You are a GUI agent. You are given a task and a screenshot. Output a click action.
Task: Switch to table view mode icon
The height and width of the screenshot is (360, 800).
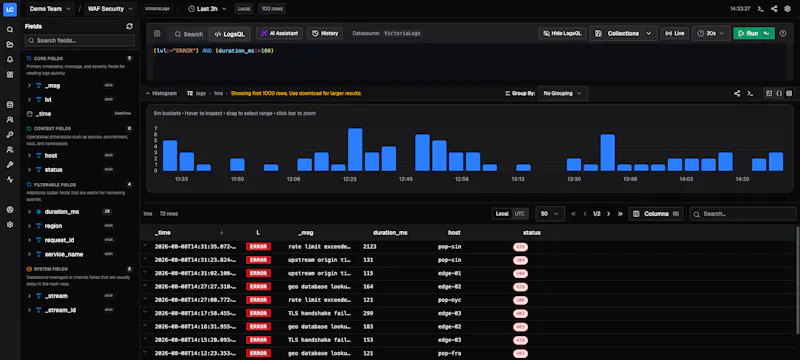click(x=789, y=93)
